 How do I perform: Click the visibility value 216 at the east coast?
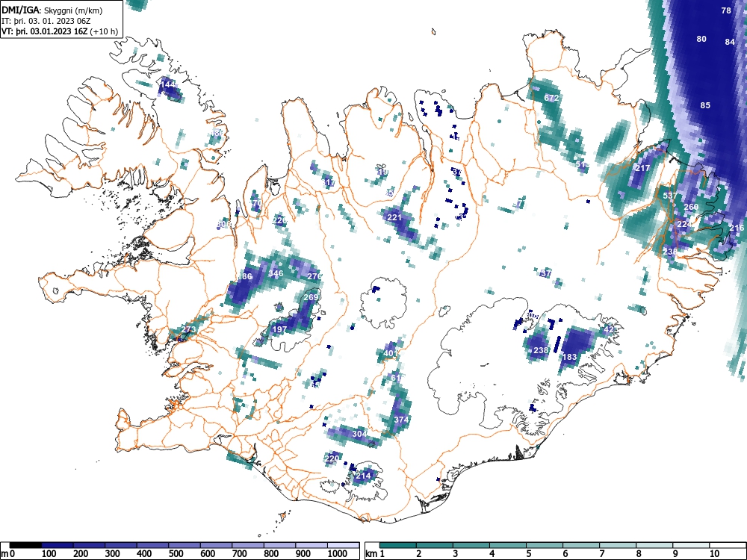coord(737,228)
